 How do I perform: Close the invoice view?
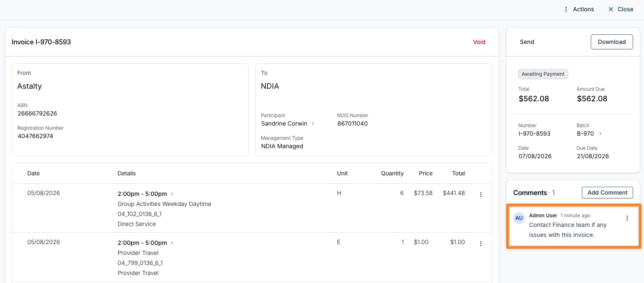coord(621,9)
